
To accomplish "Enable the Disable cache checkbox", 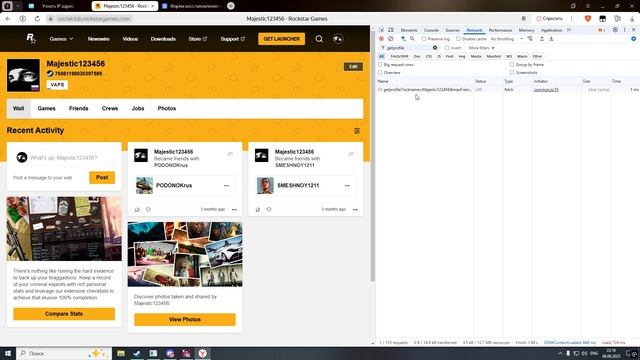I will pos(458,39).
